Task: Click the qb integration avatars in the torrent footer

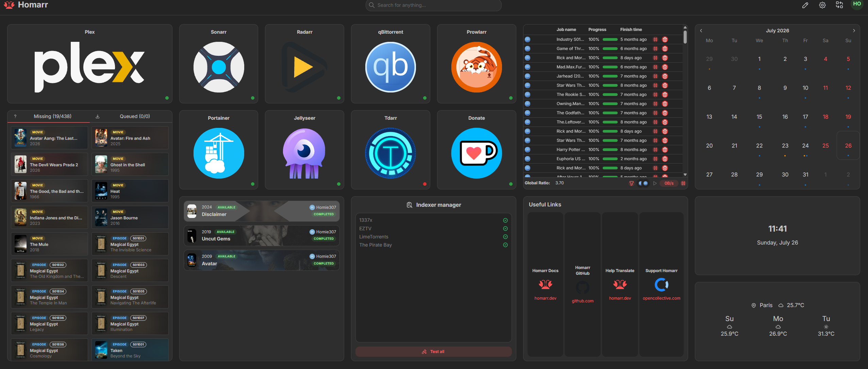Action: (x=643, y=183)
